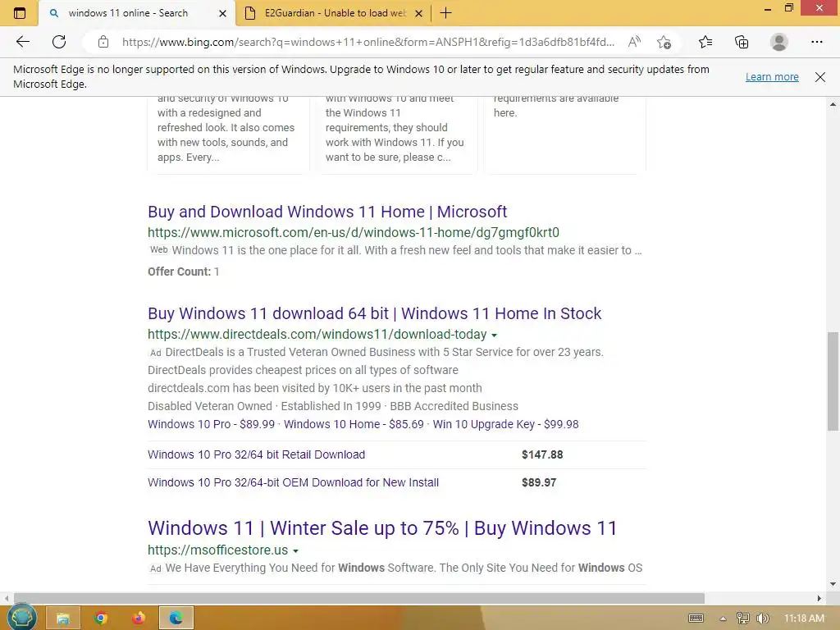
Task: Open 'Buy Windows 11 download 64 bit' ad
Action: [x=374, y=313]
